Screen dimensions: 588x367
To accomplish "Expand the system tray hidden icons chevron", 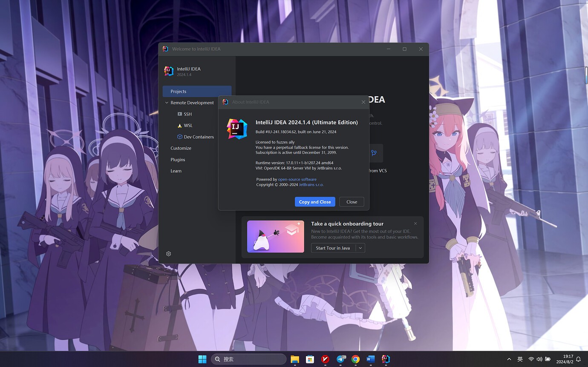I will tap(509, 359).
